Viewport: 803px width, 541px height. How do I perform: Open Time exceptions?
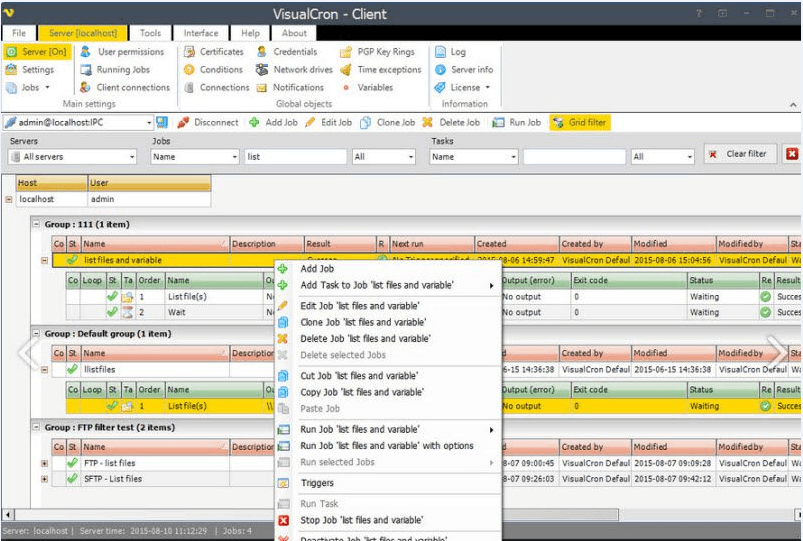[381, 69]
